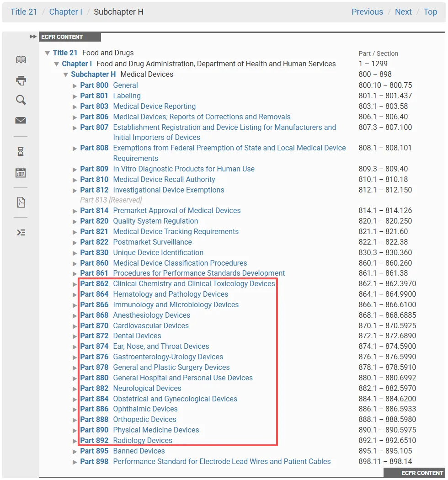Click the Part / Section column header

pos(379,53)
